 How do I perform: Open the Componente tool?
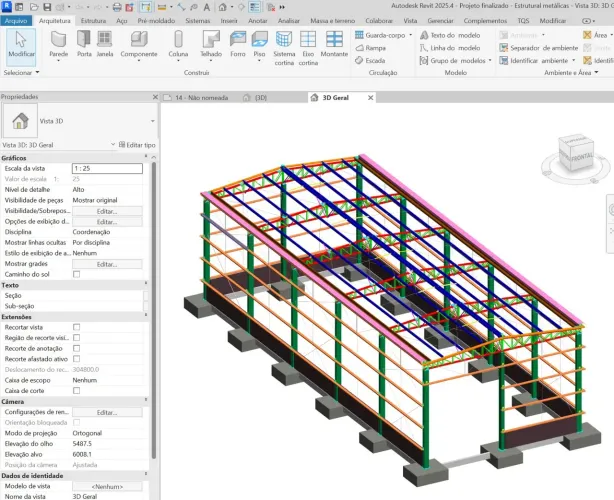(139, 46)
